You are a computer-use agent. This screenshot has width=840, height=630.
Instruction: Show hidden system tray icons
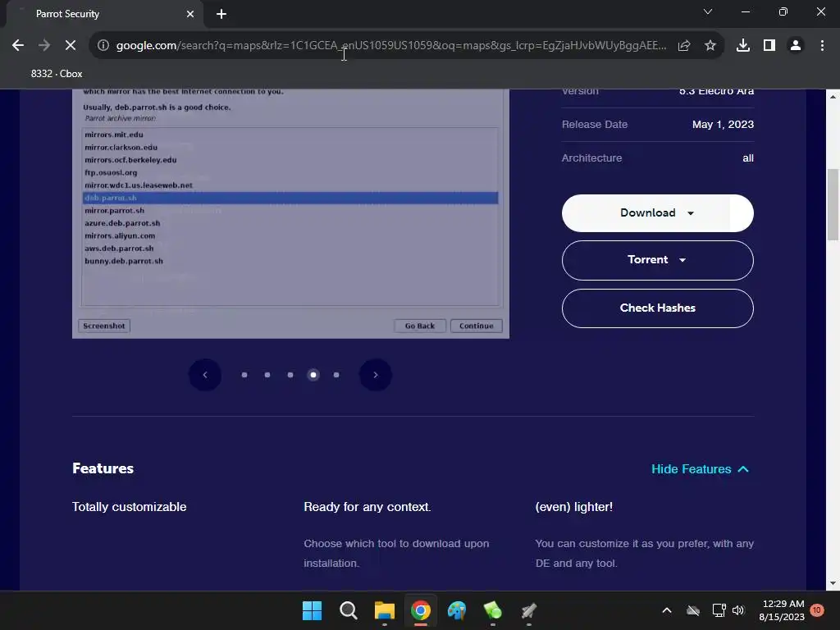point(667,610)
